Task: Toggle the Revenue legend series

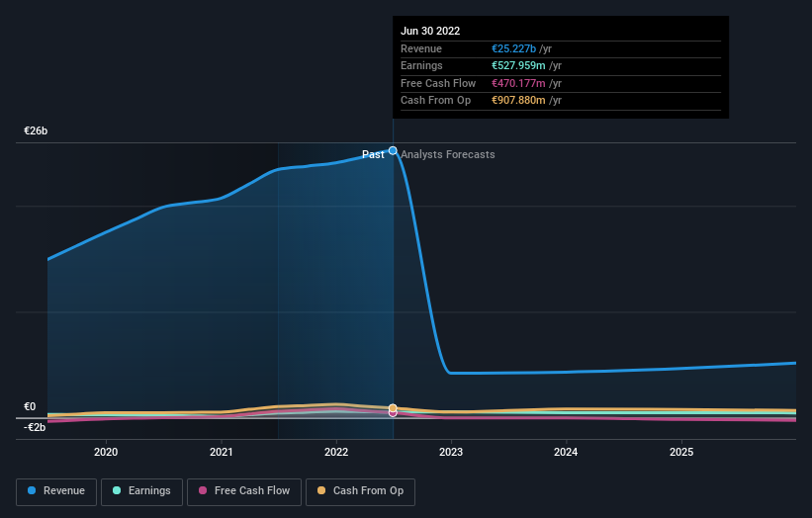Action: pyautogui.click(x=56, y=491)
